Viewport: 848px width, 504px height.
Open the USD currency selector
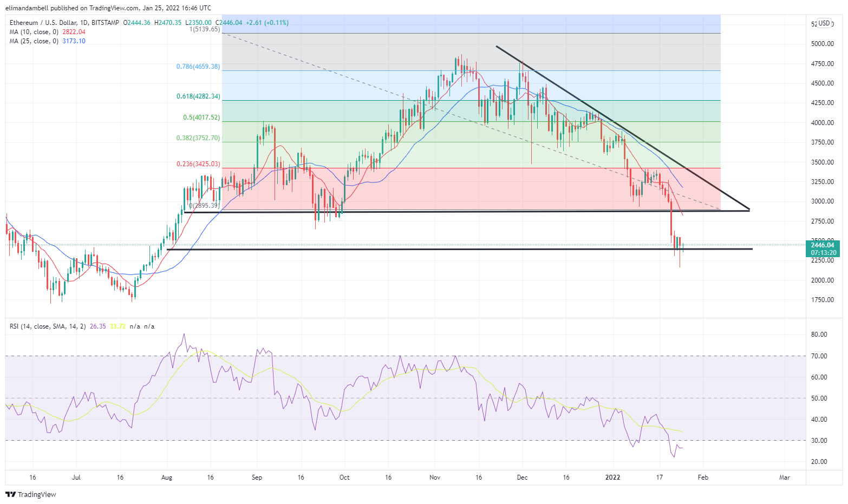tap(824, 23)
